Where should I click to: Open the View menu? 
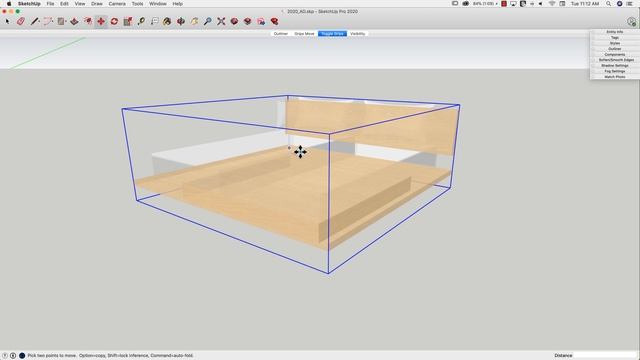point(80,4)
